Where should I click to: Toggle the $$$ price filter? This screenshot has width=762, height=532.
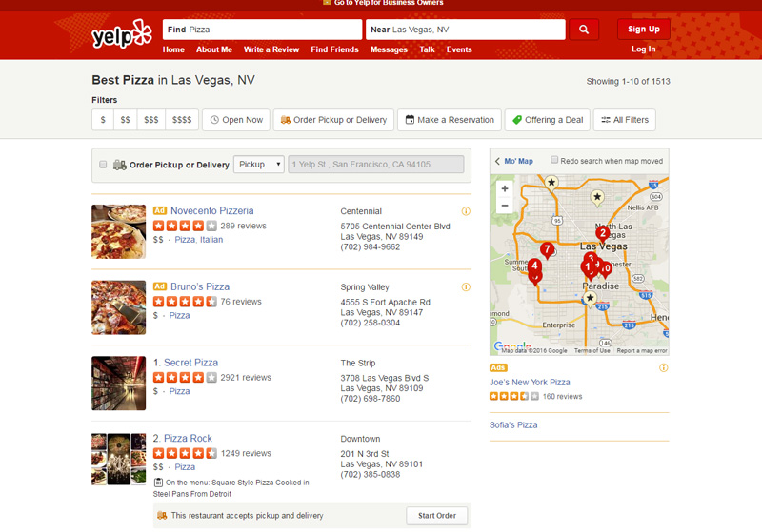151,120
